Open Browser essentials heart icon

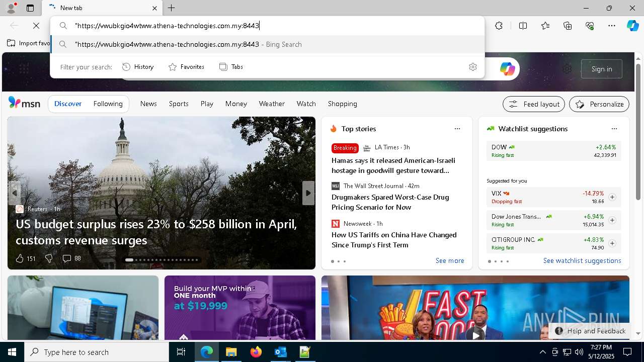pos(590,26)
